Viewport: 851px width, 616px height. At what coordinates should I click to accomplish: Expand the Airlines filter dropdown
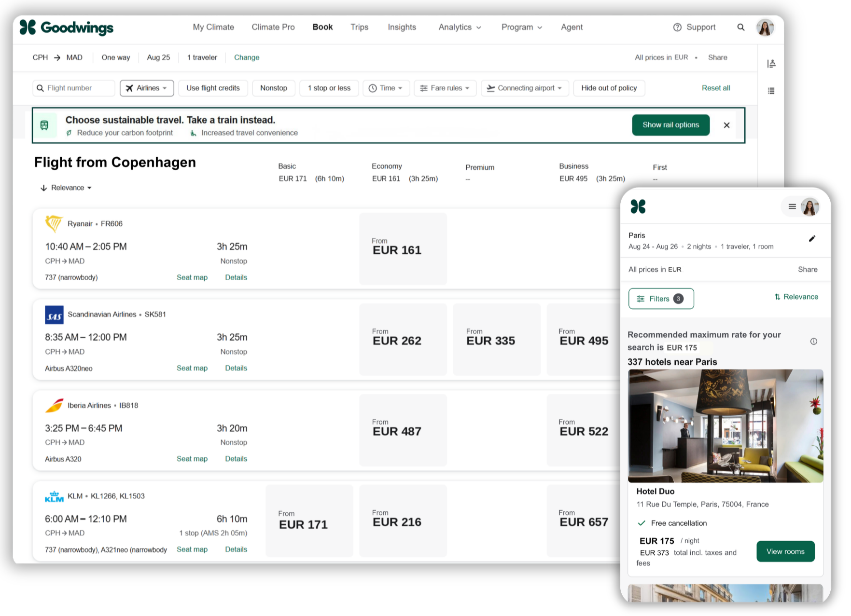[x=147, y=88]
